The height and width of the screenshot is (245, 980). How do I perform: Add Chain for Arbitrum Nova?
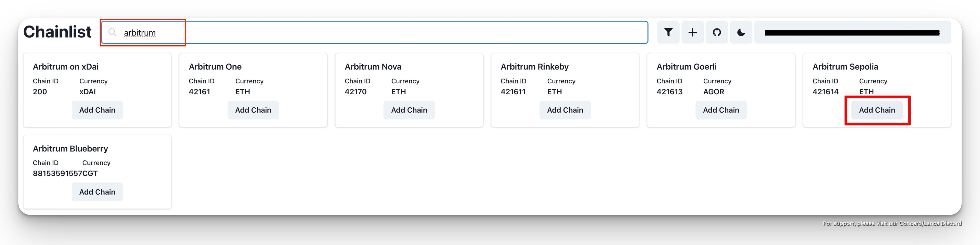point(409,110)
